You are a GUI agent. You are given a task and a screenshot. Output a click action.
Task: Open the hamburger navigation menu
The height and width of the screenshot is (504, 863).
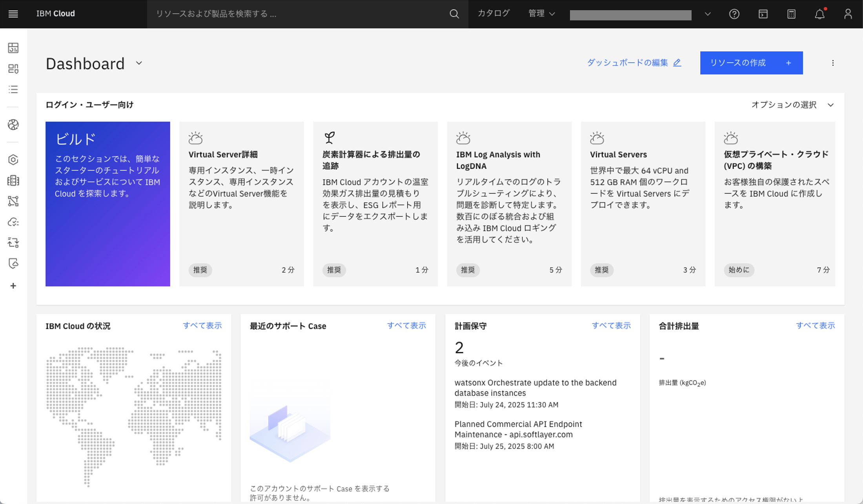pyautogui.click(x=13, y=14)
